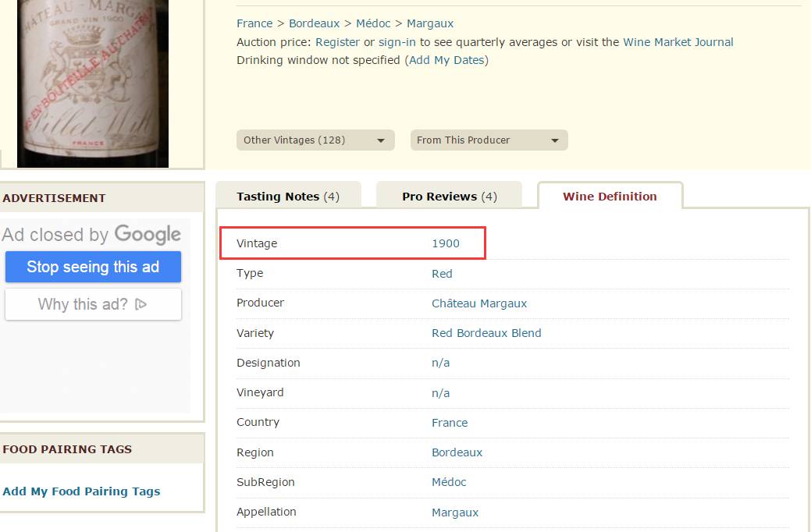Click the France country link in table
811x532 pixels.
click(450, 423)
